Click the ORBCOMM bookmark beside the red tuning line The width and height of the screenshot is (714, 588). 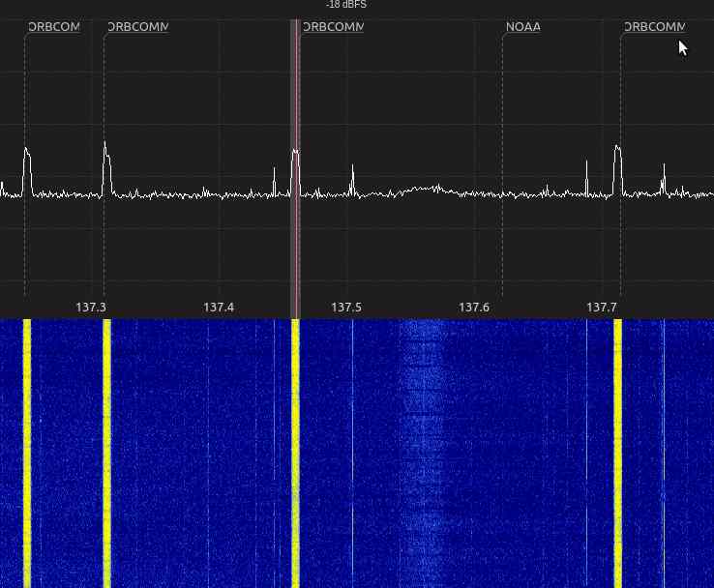pos(333,27)
